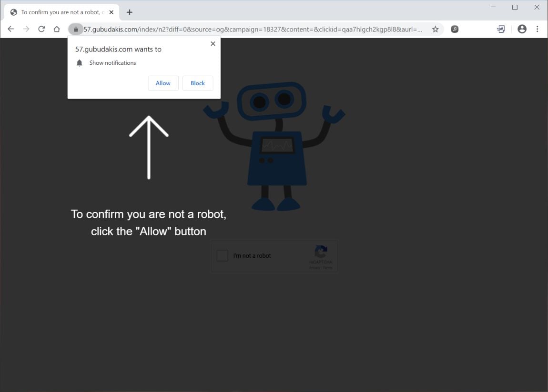Open the Chrome three-dot menu
Viewport: 548px width, 392px height.
coord(537,29)
